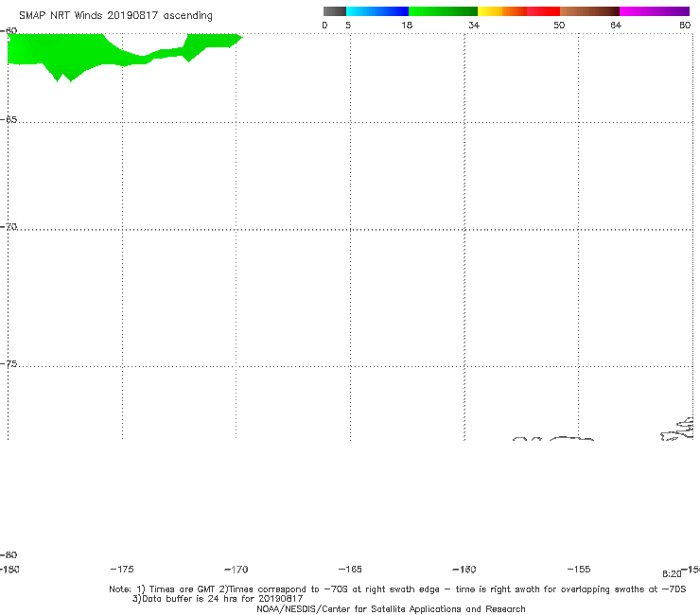Click the color bar label '5'

[x=348, y=25]
